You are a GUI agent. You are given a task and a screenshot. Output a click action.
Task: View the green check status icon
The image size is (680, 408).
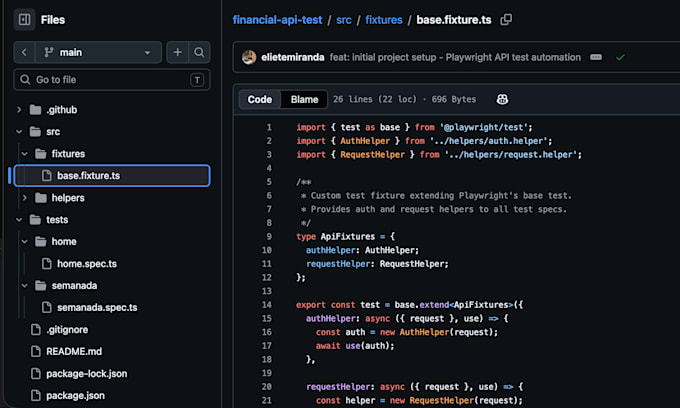(620, 57)
